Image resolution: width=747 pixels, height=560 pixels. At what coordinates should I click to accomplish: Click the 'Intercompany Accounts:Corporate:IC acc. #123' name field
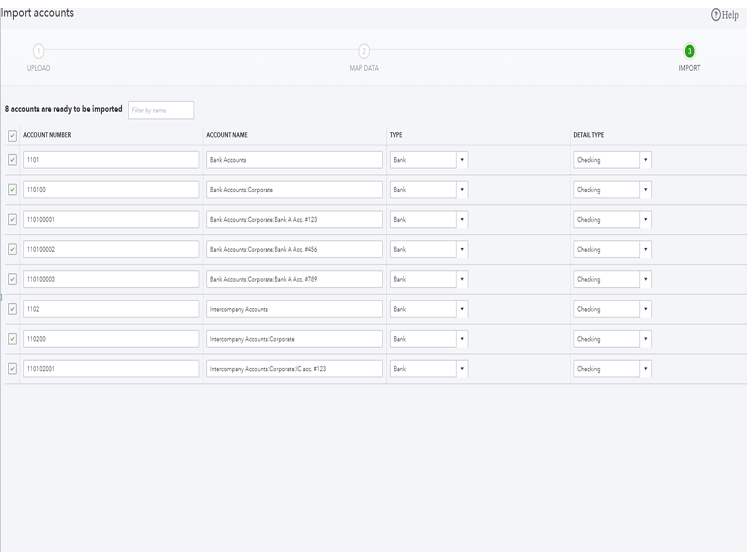[294, 369]
